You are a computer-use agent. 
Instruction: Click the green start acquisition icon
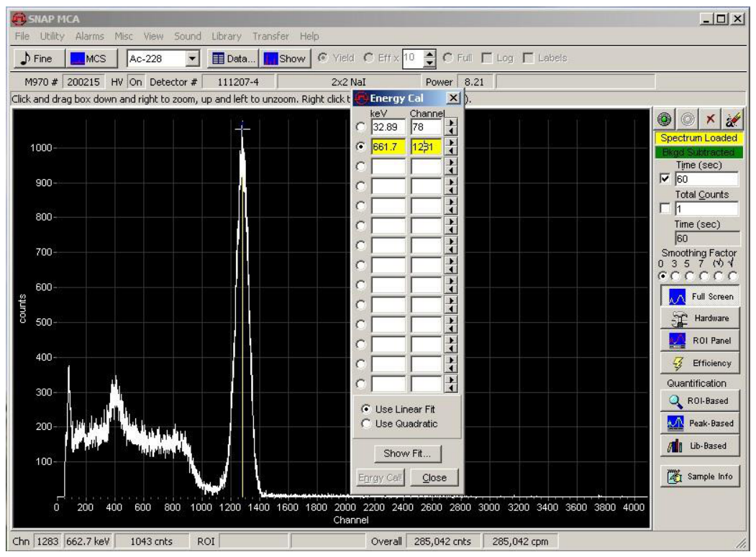(665, 119)
